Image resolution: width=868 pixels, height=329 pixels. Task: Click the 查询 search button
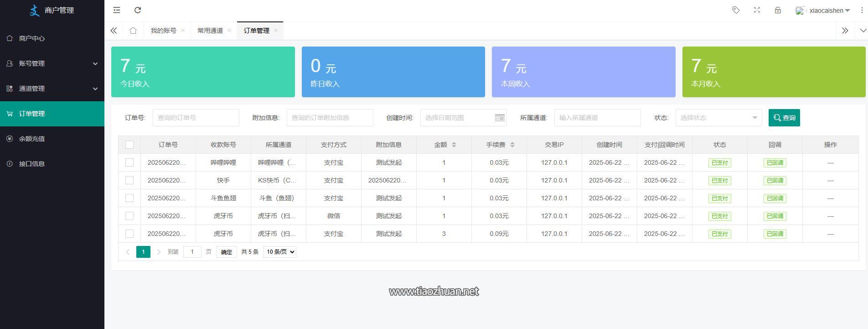[784, 118]
